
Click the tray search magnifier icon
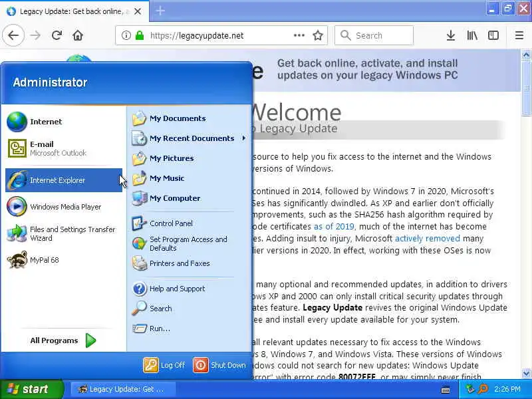click(x=483, y=389)
